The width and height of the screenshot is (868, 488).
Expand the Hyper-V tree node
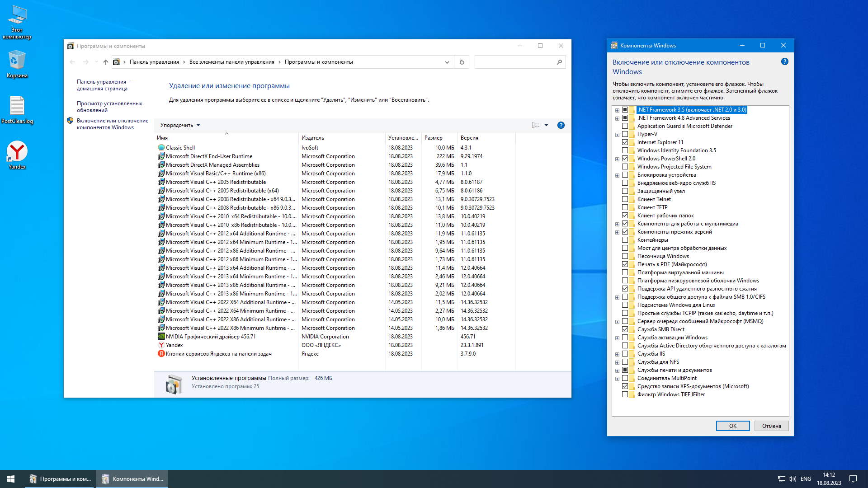617,135
